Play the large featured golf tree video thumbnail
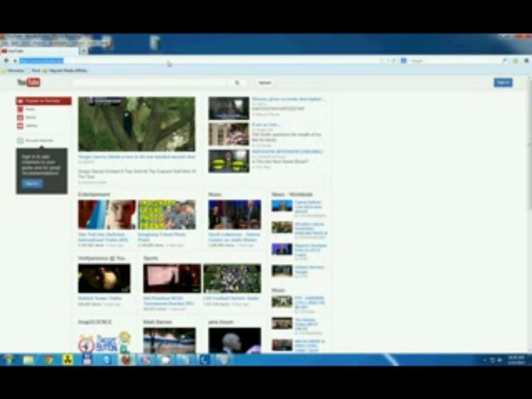 click(137, 124)
